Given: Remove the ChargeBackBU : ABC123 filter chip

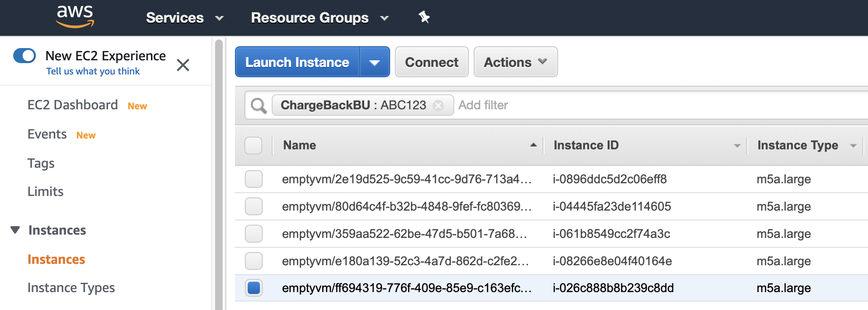Looking at the screenshot, I should (438, 105).
